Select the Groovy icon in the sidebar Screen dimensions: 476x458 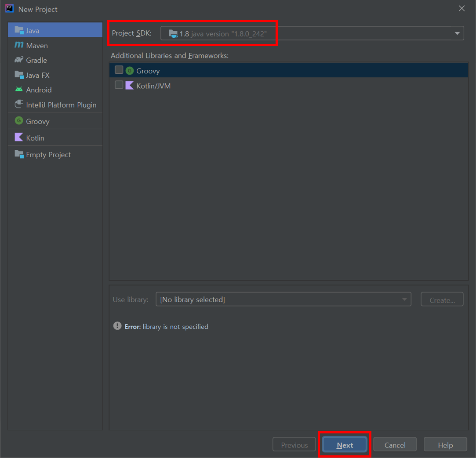click(x=19, y=121)
